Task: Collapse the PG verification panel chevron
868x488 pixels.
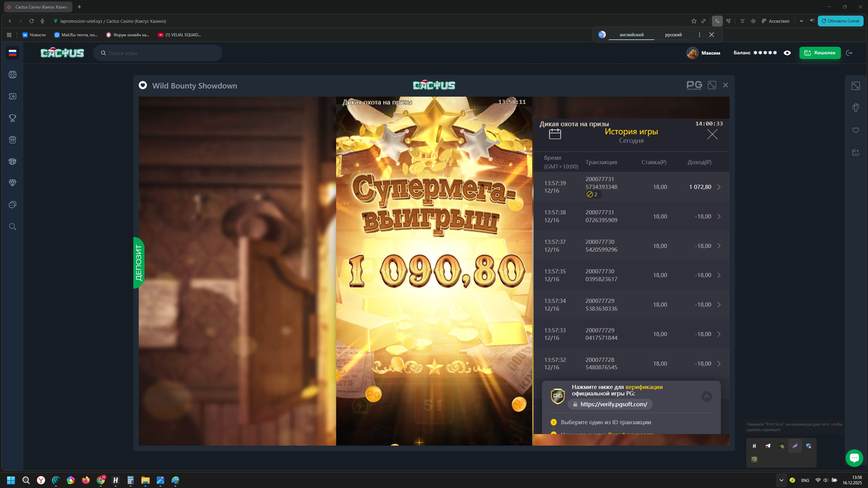Action: click(706, 396)
